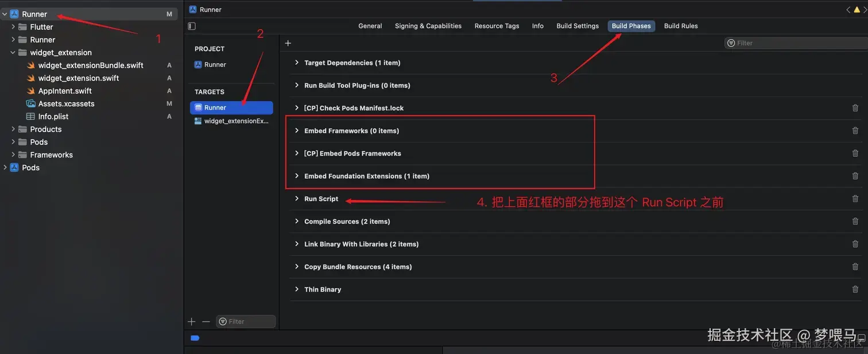Screen dimensions: 868x354
Task: Open Assets.xcassets in navigator
Action: pyautogui.click(x=67, y=103)
